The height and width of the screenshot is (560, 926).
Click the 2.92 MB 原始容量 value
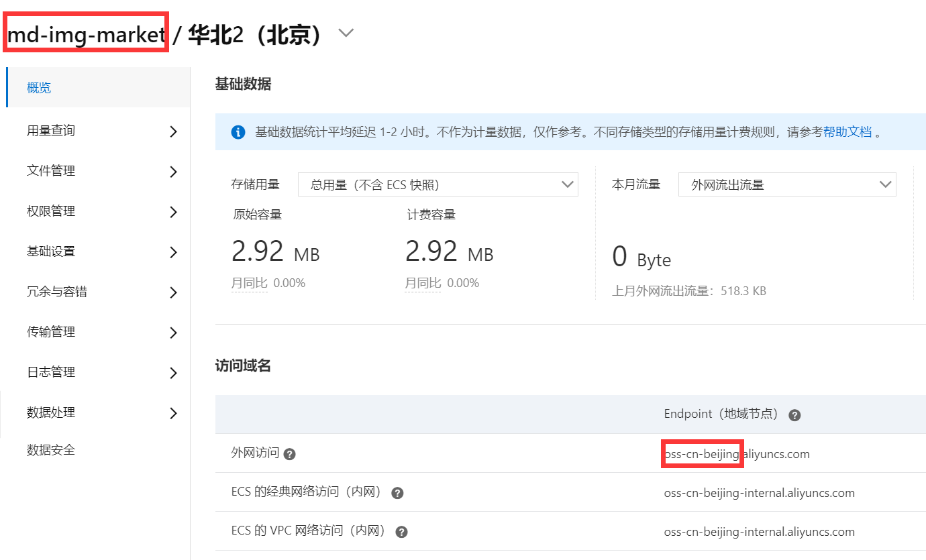click(276, 251)
